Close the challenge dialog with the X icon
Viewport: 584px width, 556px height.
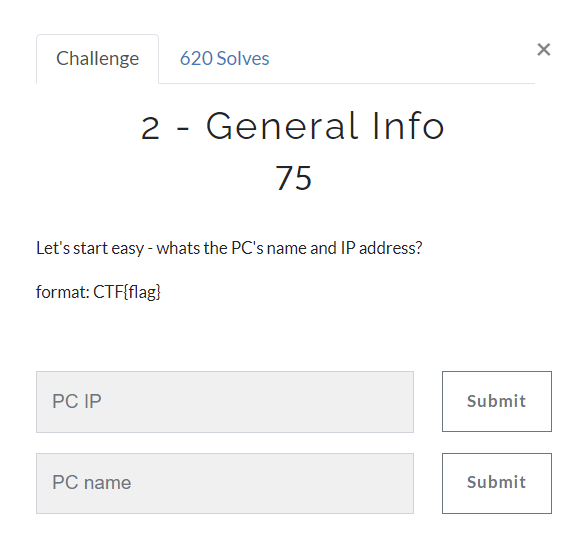coord(543,50)
